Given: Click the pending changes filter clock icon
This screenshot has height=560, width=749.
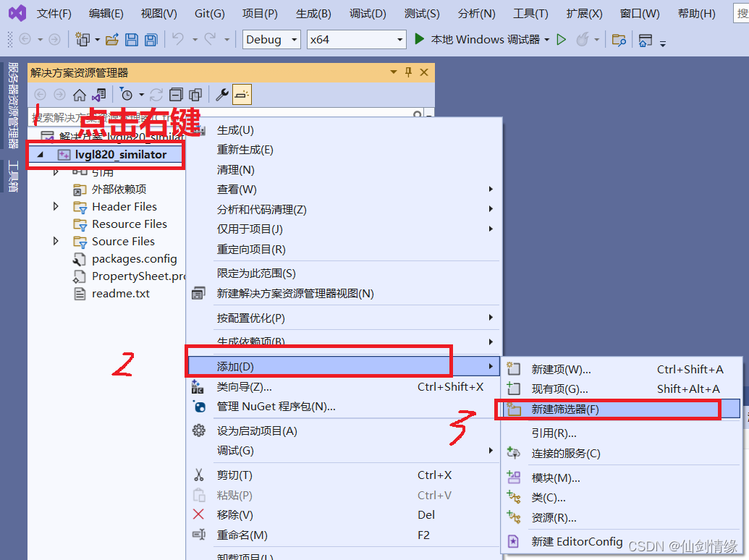Looking at the screenshot, I should [x=126, y=95].
